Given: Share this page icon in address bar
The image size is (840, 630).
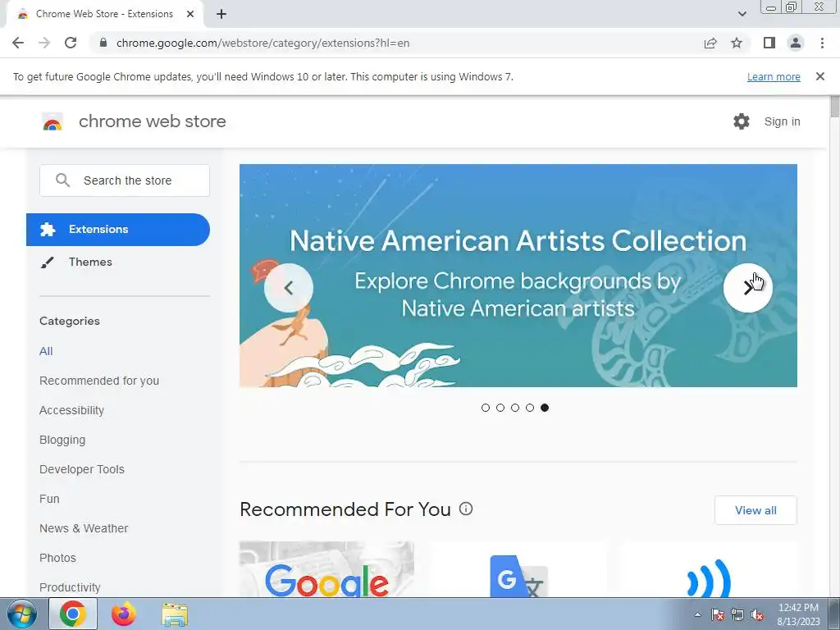Looking at the screenshot, I should point(710,43).
